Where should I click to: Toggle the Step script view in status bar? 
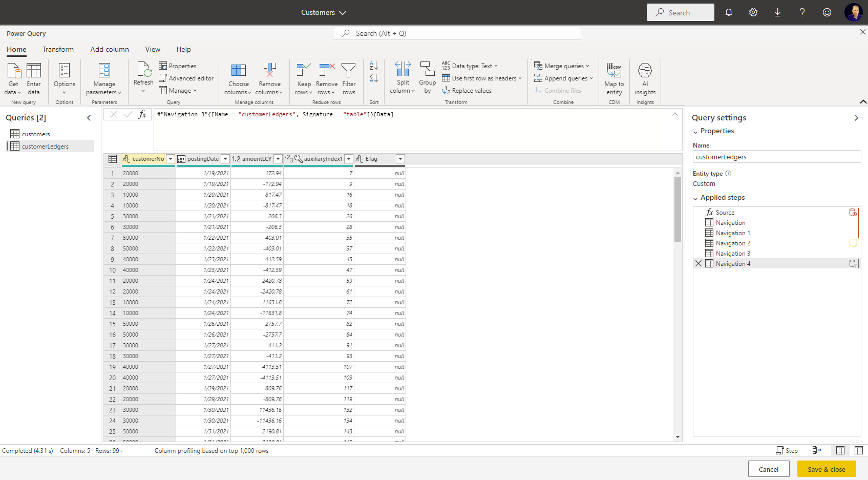(787, 451)
